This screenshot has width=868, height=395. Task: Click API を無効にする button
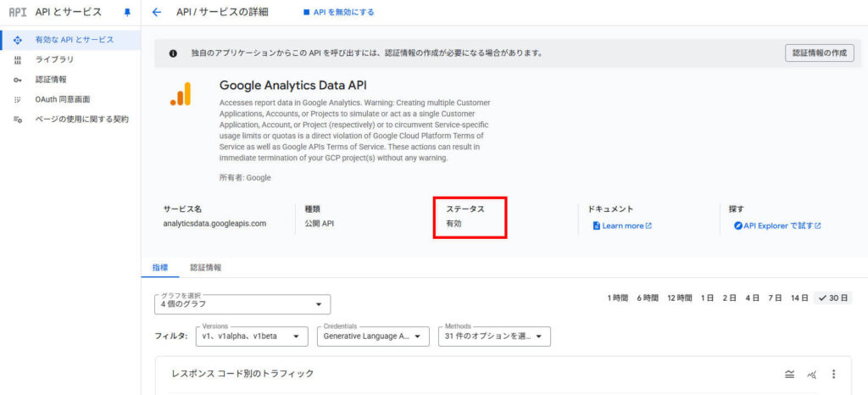pyautogui.click(x=339, y=12)
